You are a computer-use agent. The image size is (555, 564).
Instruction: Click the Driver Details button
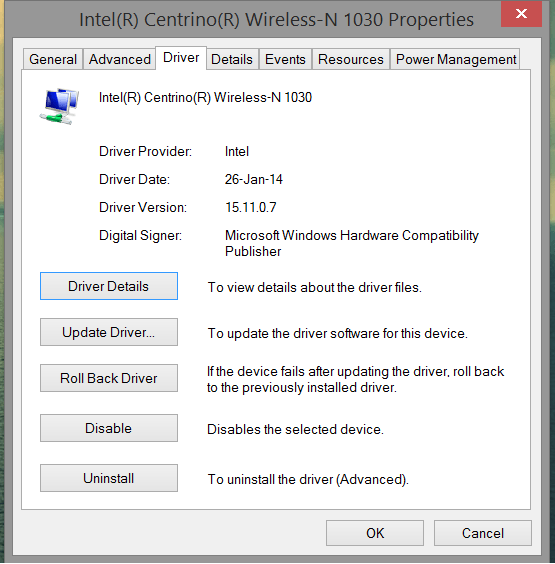(109, 286)
